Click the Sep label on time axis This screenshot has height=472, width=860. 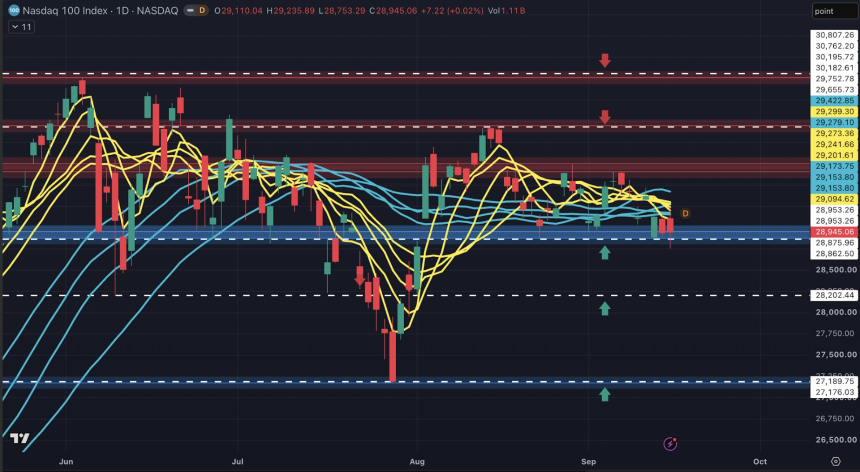[589, 462]
